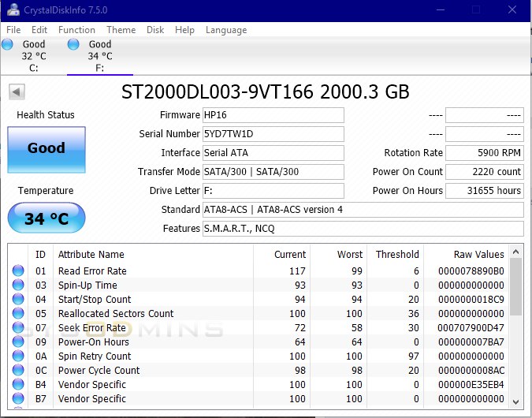
Task: Select the Spin-Up Time row
Action: (x=259, y=285)
